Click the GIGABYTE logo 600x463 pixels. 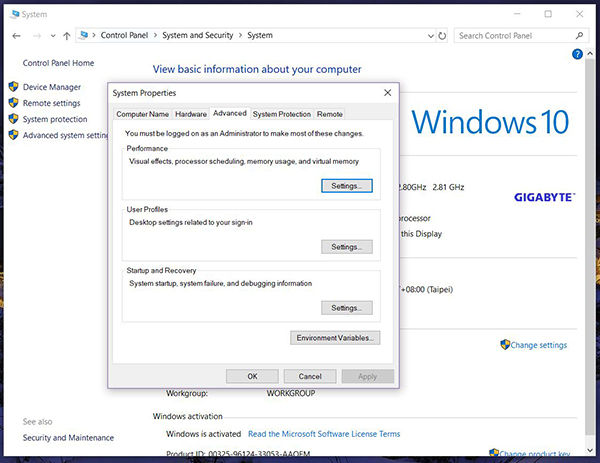pos(545,197)
